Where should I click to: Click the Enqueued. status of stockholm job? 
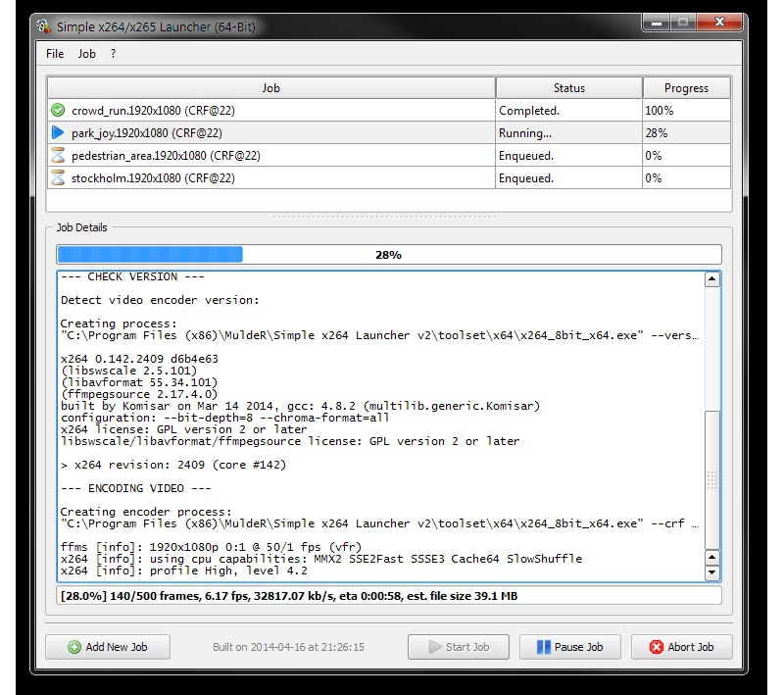tap(569, 177)
